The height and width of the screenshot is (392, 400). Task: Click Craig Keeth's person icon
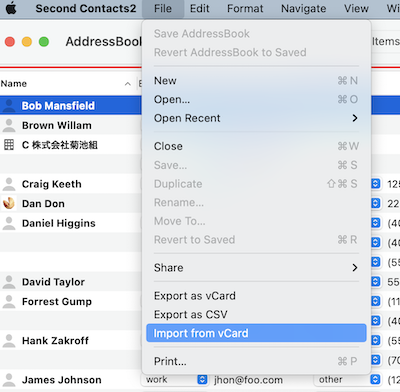click(x=9, y=184)
